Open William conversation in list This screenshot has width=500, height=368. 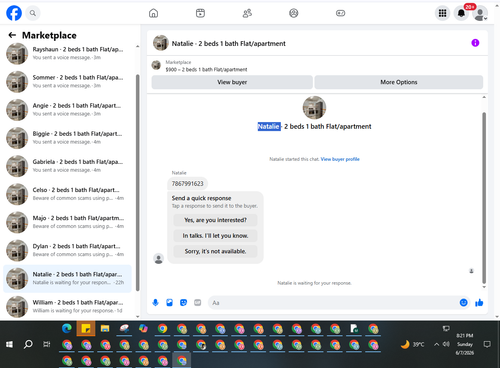(x=67, y=306)
